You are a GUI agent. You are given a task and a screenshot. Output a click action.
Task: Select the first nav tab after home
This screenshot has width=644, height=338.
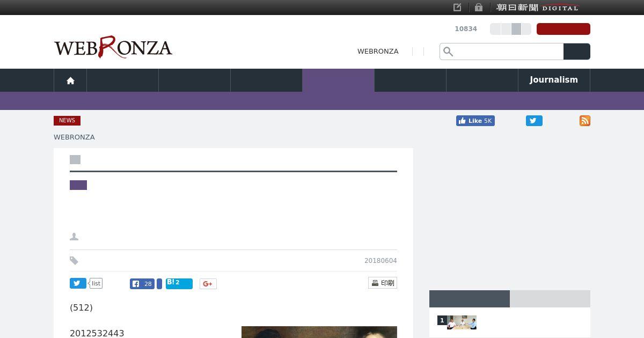click(x=122, y=80)
